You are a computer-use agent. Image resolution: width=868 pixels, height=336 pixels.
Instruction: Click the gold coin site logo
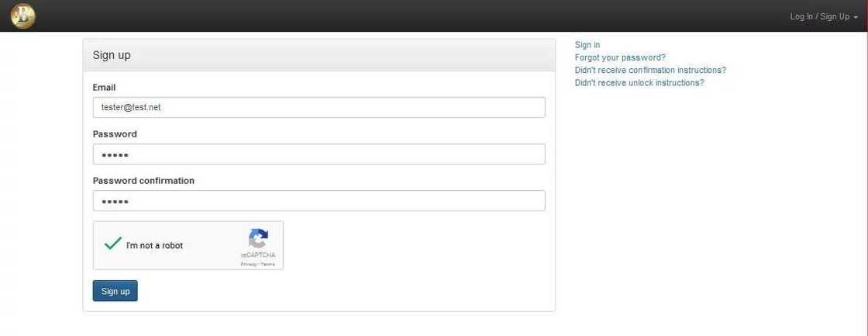click(23, 16)
